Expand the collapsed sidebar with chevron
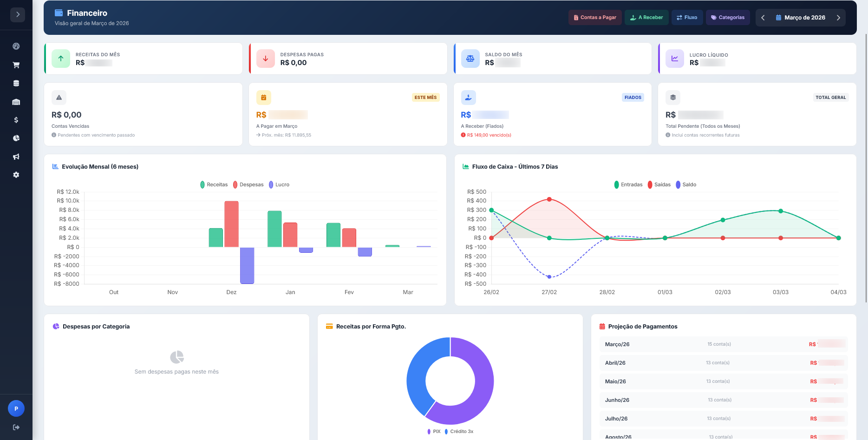Image resolution: width=868 pixels, height=440 pixels. (x=18, y=14)
